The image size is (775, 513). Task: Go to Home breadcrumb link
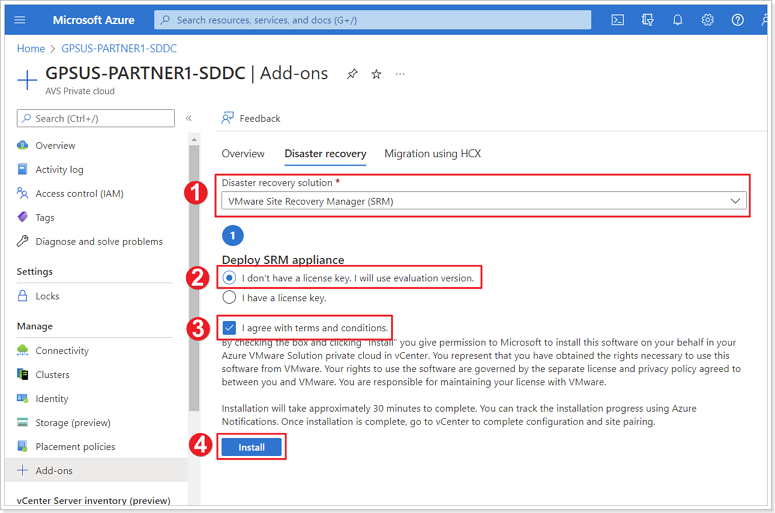[31, 48]
